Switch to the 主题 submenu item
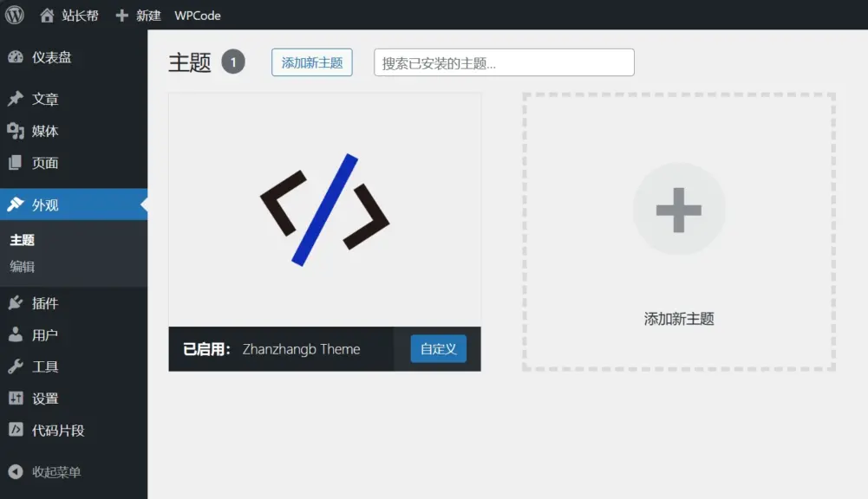The height and width of the screenshot is (499, 868). (22, 240)
